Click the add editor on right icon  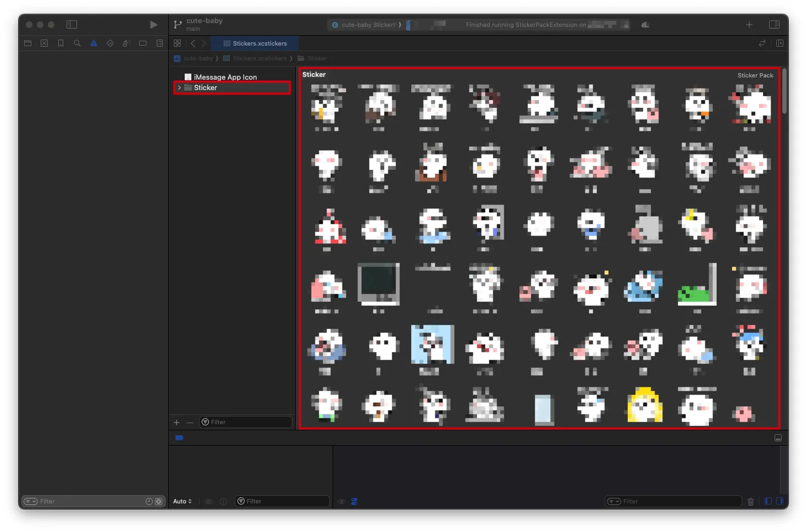coord(780,43)
